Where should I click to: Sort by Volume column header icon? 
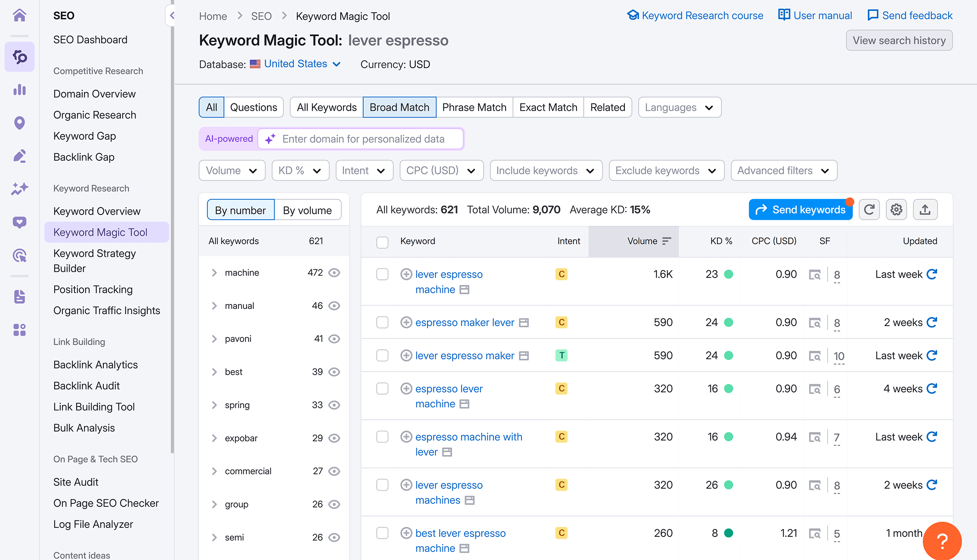pos(666,241)
